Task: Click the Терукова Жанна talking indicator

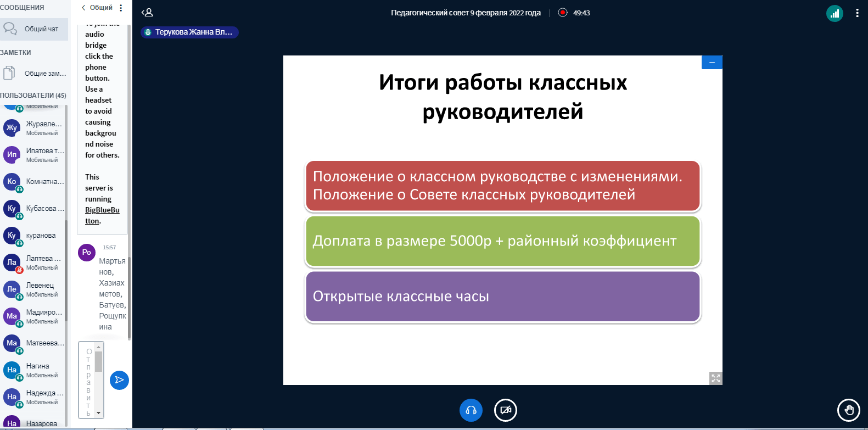Action: coord(189,32)
